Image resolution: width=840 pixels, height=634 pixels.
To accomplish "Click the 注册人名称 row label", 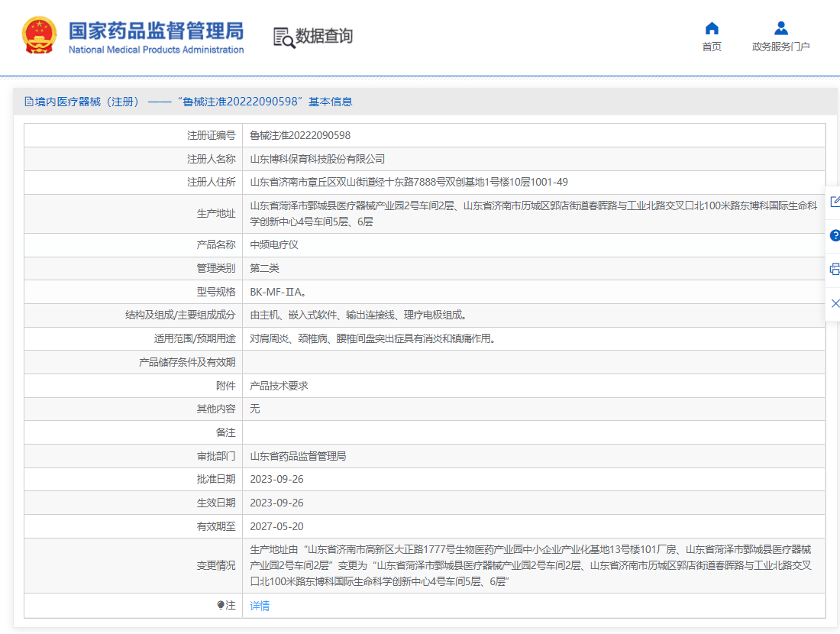I will tap(211, 159).
